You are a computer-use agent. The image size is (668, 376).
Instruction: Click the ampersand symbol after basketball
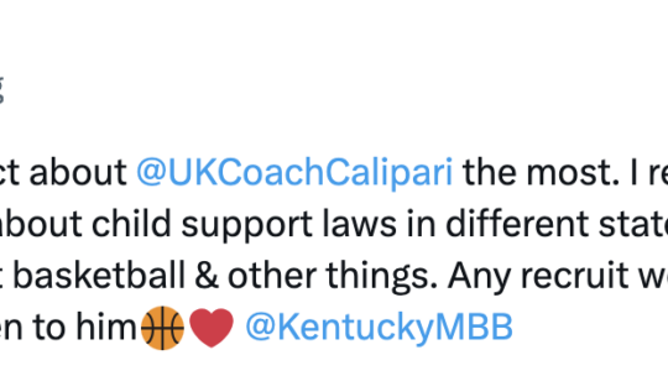click(206, 276)
